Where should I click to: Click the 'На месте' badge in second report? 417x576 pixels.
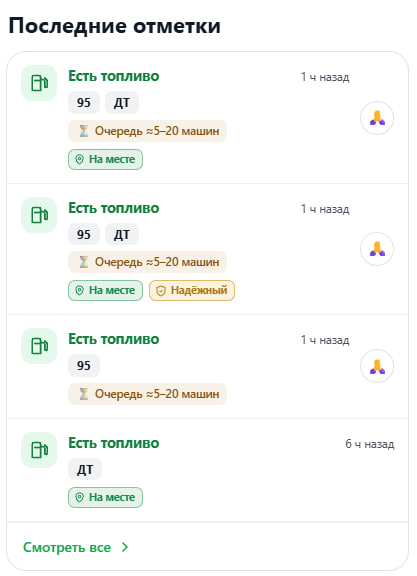point(105,291)
